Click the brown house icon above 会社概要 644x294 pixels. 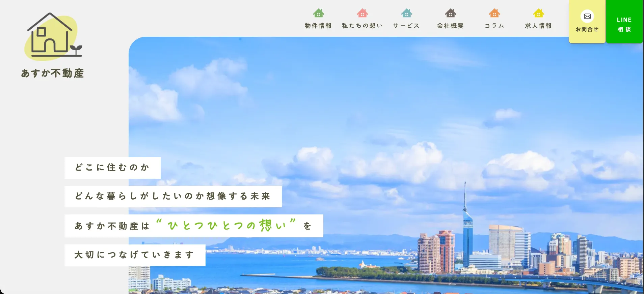(450, 13)
